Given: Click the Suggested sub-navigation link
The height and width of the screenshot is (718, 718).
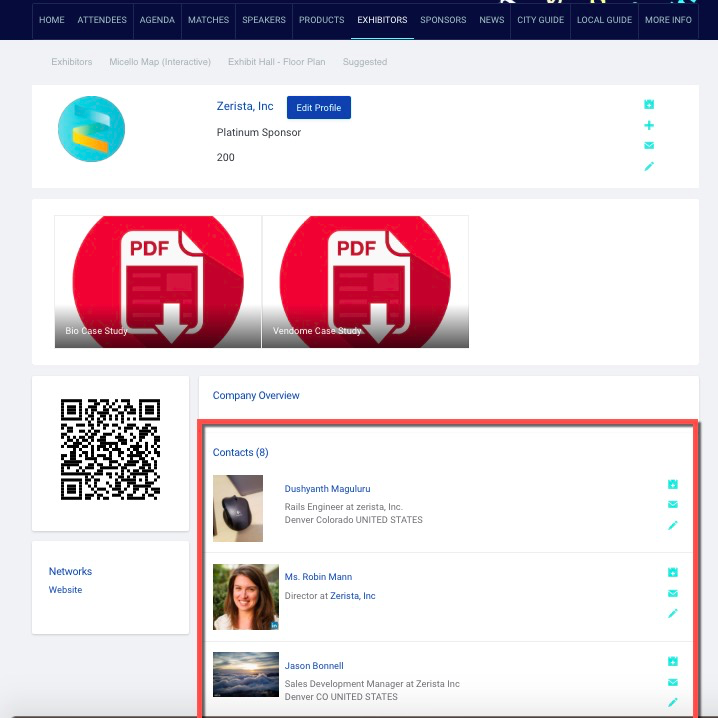Looking at the screenshot, I should click(x=365, y=62).
